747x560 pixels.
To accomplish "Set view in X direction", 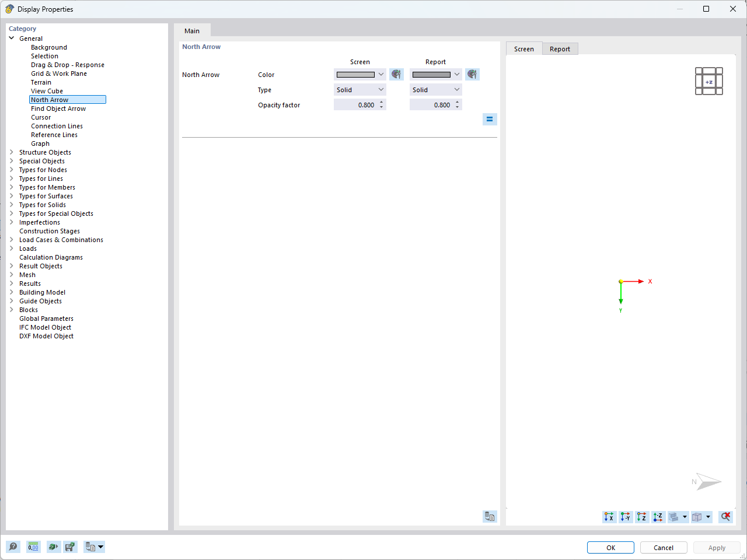I will 609,517.
